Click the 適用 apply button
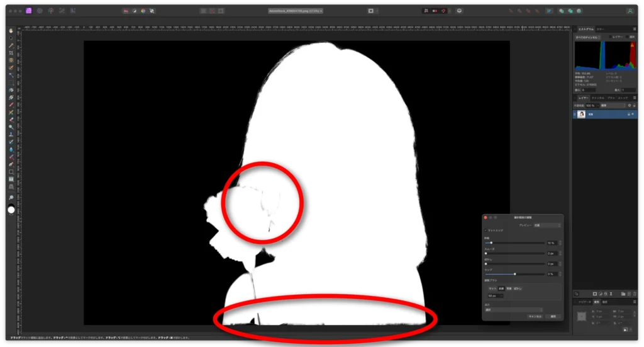 [x=553, y=316]
